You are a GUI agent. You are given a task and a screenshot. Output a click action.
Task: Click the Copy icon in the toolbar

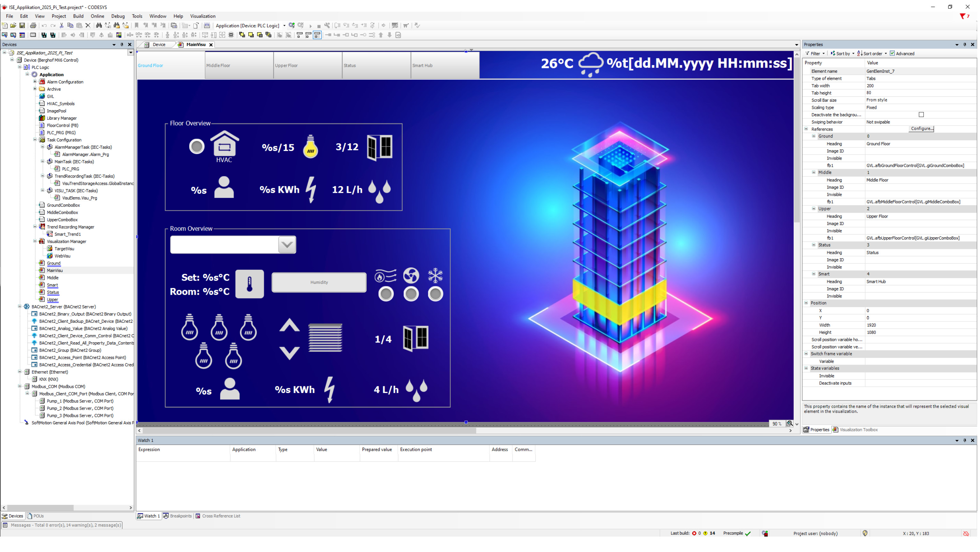click(x=71, y=26)
